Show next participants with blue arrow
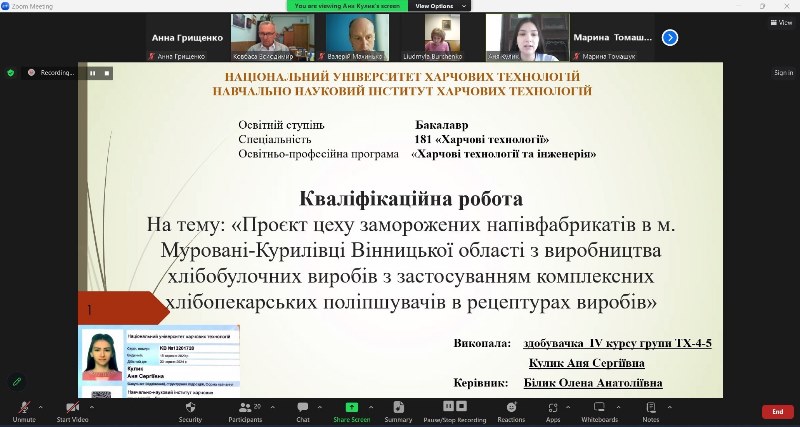This screenshot has width=800, height=427. (x=670, y=38)
